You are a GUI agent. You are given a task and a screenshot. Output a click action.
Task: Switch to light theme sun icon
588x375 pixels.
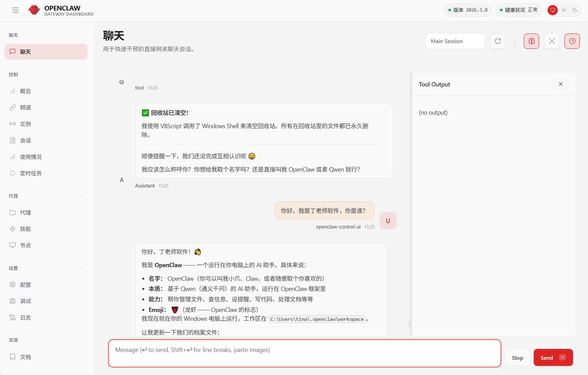(x=564, y=10)
